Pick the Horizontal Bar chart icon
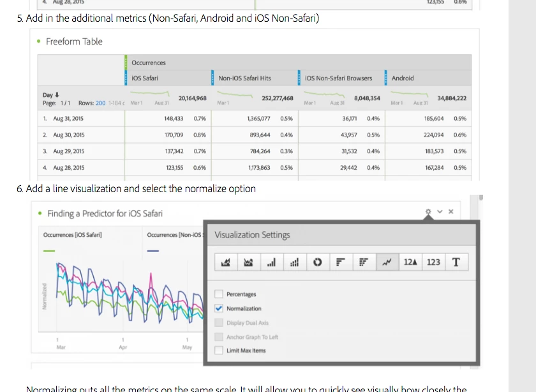The width and height of the screenshot is (536, 392). [x=341, y=262]
